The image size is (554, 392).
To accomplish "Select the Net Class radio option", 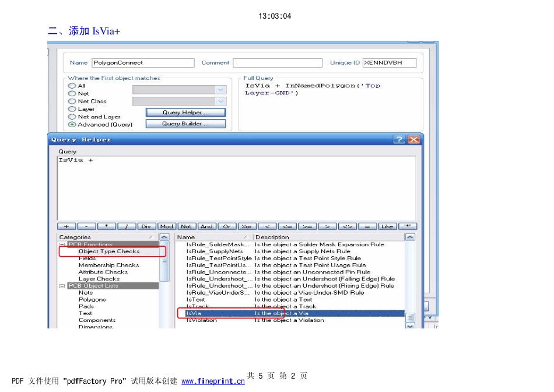I will 72,101.
